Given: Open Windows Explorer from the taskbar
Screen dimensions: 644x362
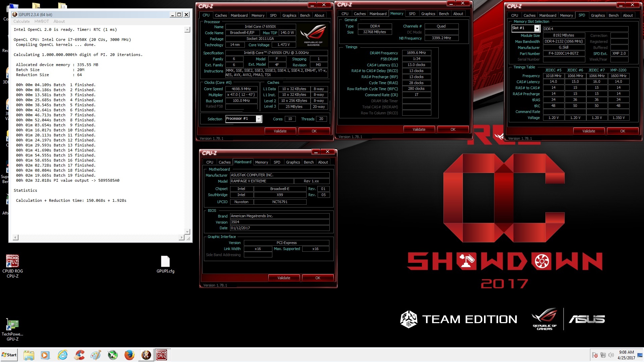Looking at the screenshot, I should point(29,355).
